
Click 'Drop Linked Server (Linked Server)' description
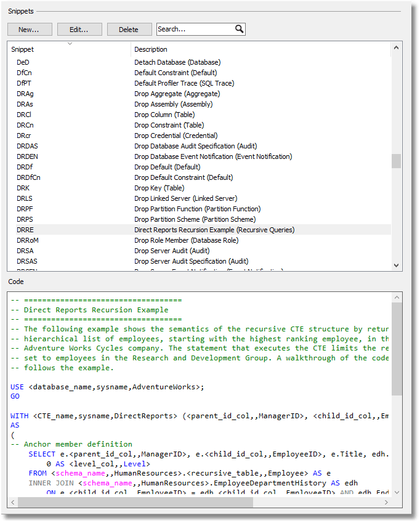coord(185,198)
